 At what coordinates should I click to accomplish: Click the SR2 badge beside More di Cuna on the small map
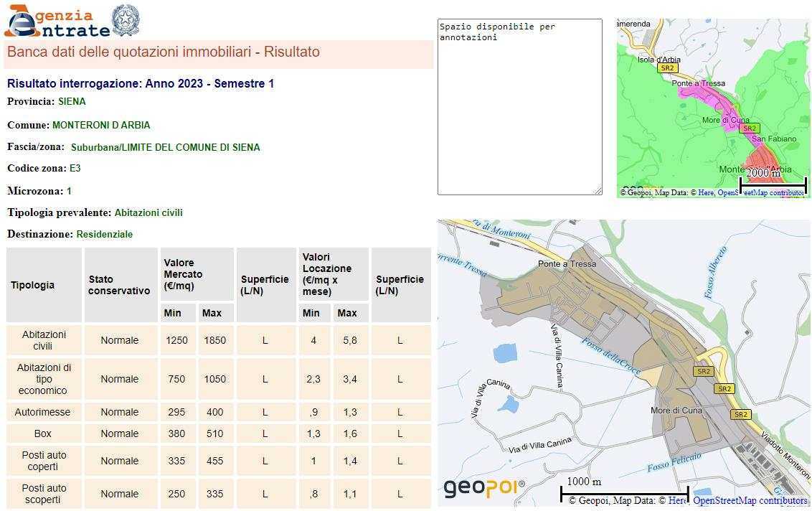[750, 128]
